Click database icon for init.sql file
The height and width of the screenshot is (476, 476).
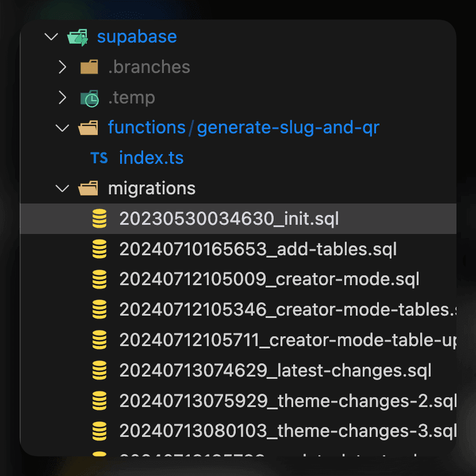click(x=99, y=218)
